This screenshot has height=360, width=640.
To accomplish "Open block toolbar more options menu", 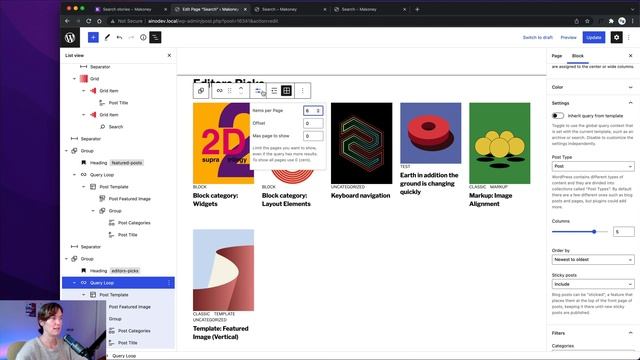I will (x=302, y=91).
